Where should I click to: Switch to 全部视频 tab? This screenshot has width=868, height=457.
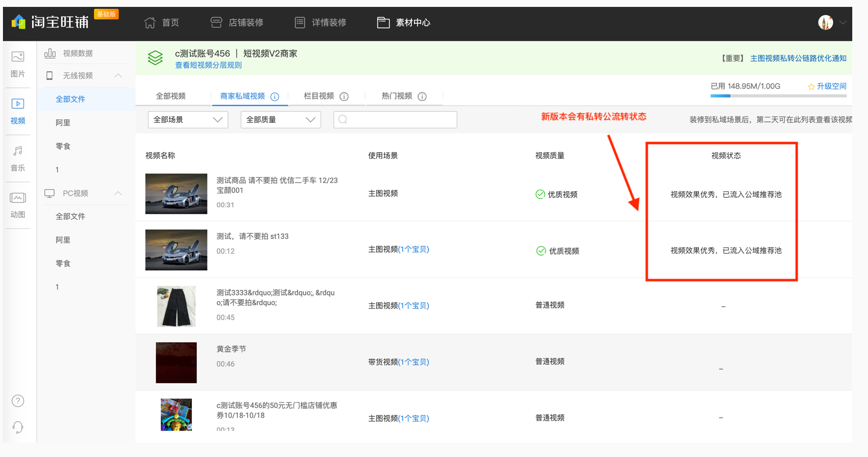click(x=171, y=96)
